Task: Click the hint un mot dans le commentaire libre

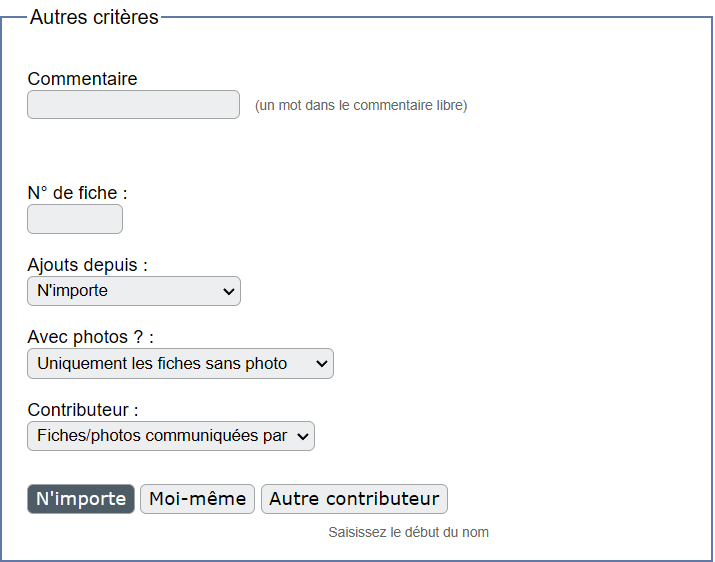Action: point(361,105)
